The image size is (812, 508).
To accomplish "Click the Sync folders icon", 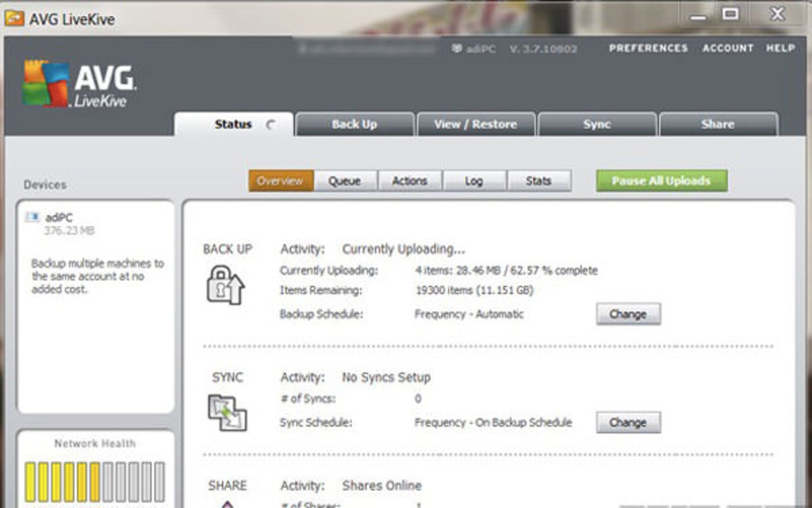I will 227,413.
